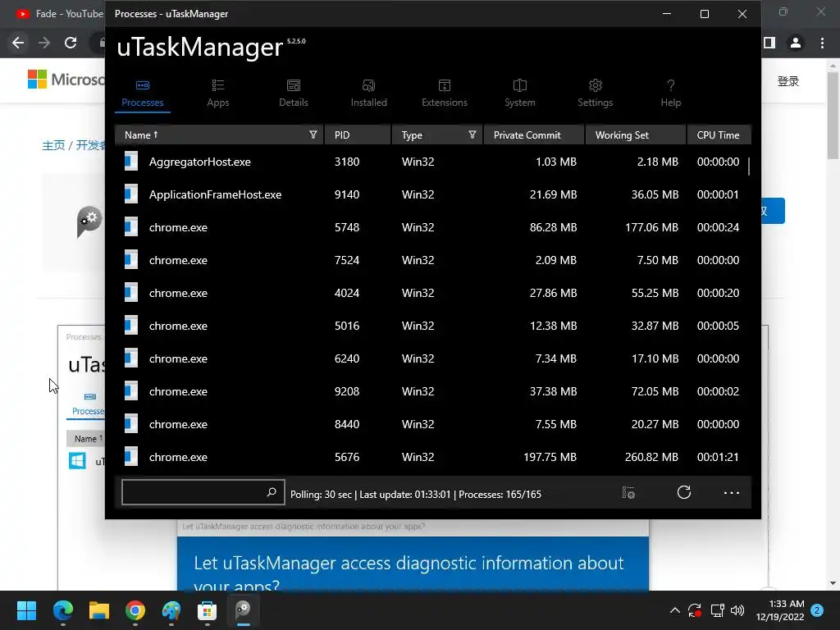This screenshot has width=840, height=630.
Task: Select the AggregatorHost.exe name text
Action: click(x=200, y=162)
